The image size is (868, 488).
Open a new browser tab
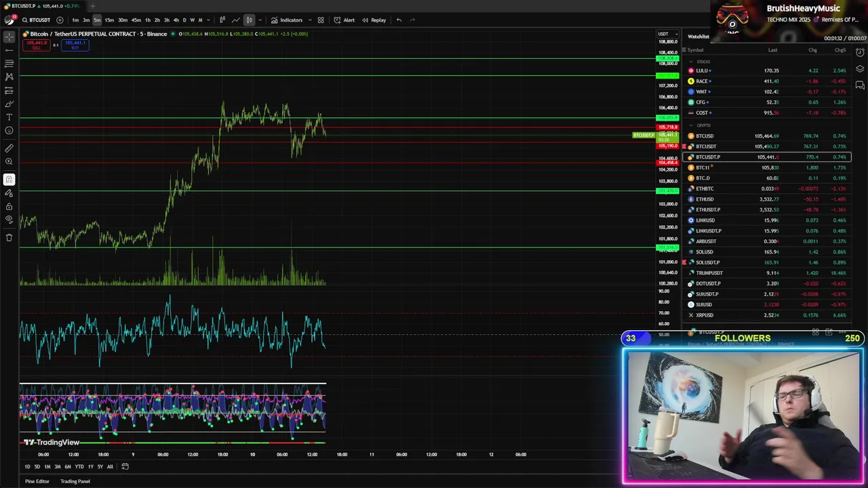pos(93,5)
